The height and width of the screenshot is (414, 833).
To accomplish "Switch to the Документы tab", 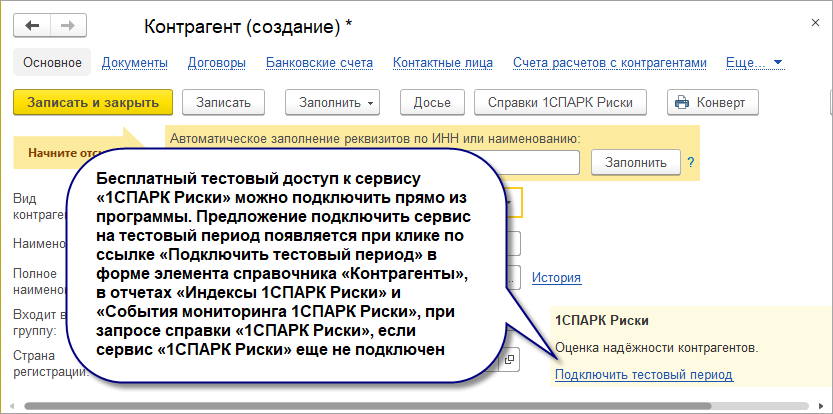I will click(135, 63).
